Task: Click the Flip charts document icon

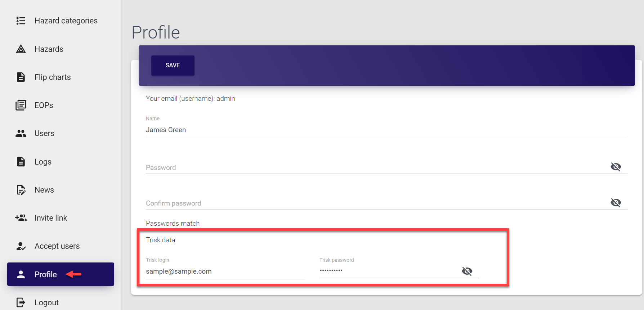Action: 21,77
